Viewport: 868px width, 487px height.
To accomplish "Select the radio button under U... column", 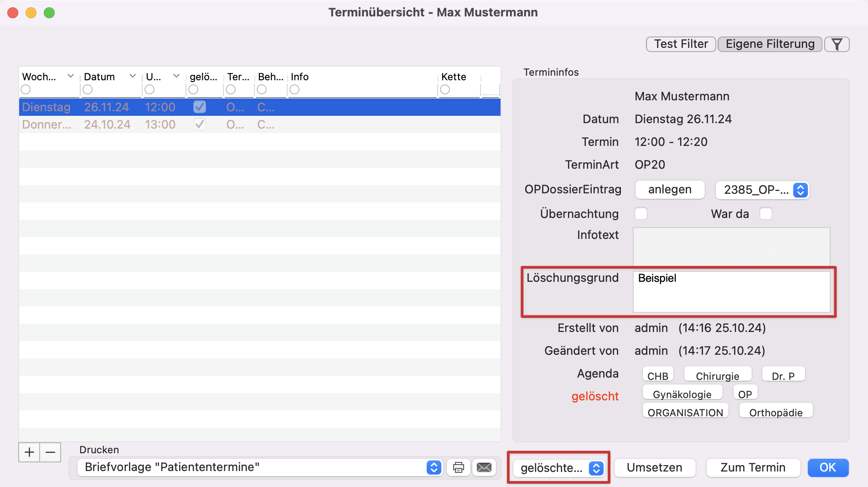I will [x=150, y=89].
